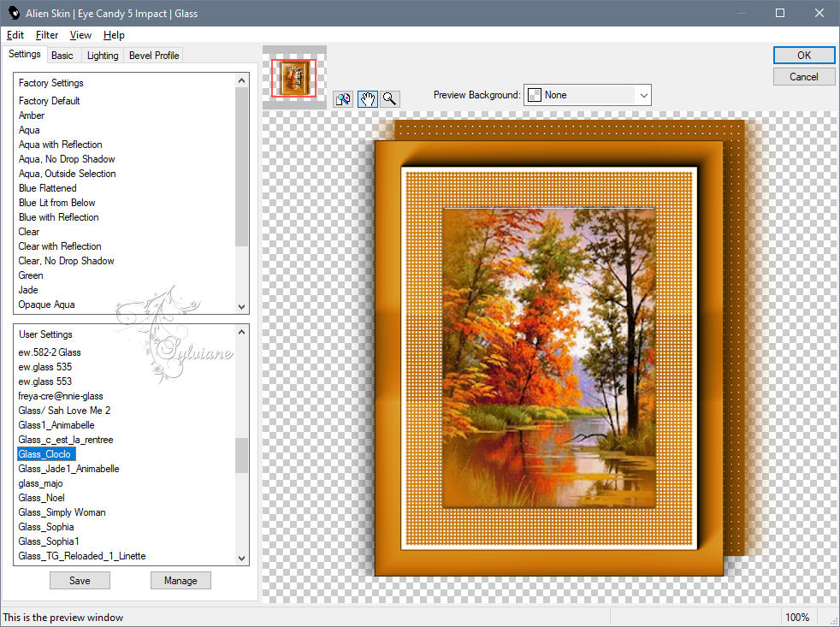Select Glass_Sophia1 user setting
Screen dimensions: 840x627
(48, 541)
